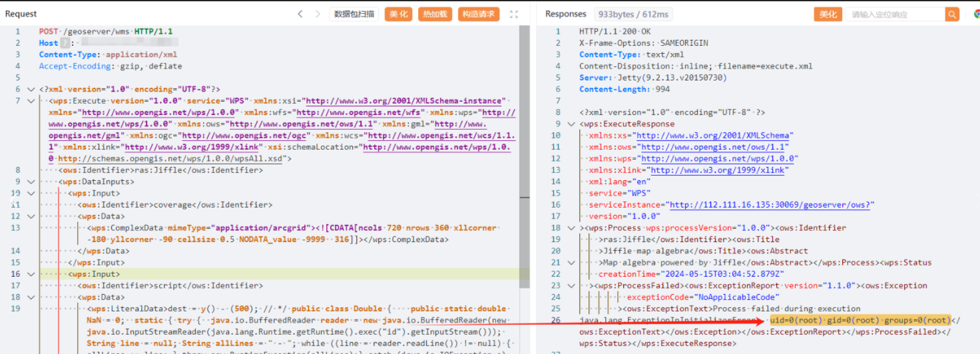Click Content-Type: application/xml request header

[x=108, y=55]
